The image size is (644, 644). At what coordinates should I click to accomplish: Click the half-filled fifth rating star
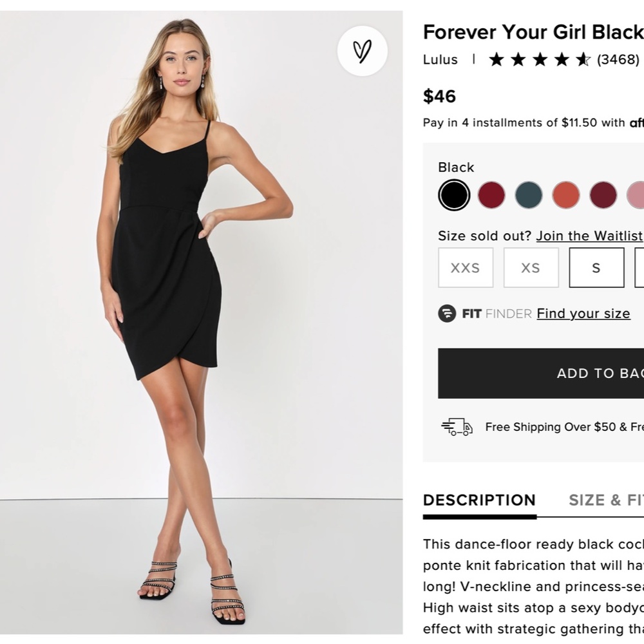[x=583, y=59]
